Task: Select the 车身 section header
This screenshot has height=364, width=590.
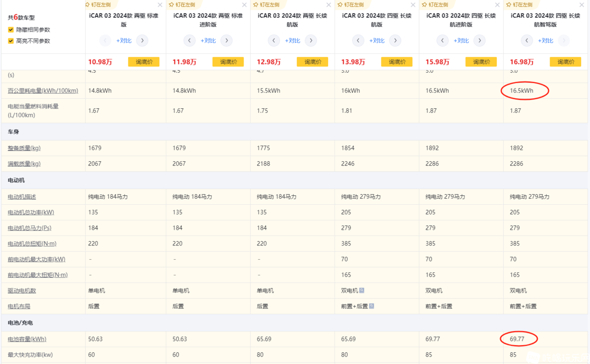Action: [13, 132]
